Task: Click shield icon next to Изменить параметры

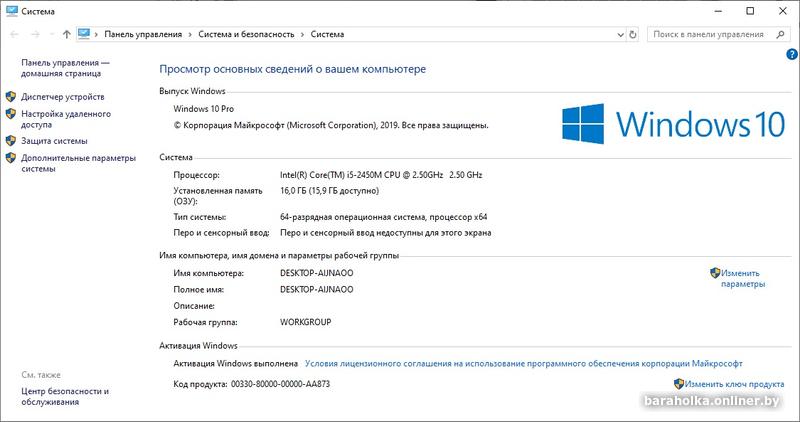Action: click(x=715, y=273)
